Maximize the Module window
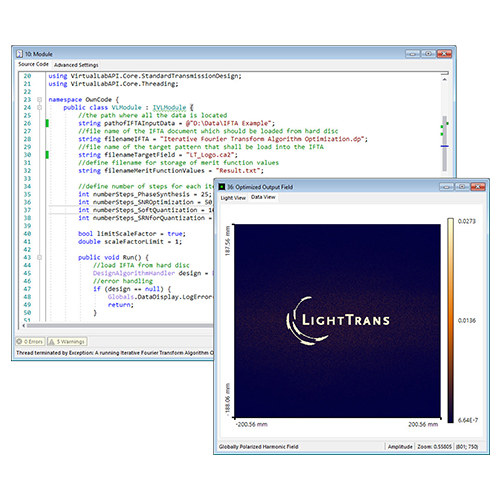Screen dimensions: 500x500 (x=428, y=53)
